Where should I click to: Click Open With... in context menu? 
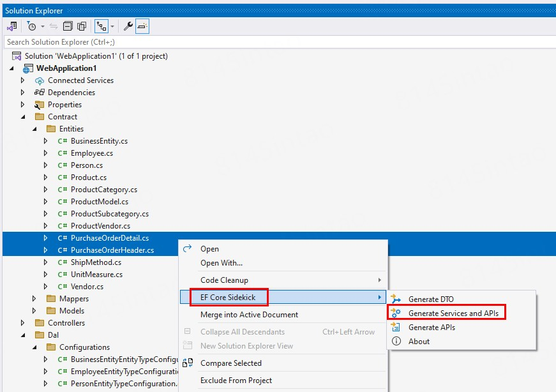click(222, 263)
